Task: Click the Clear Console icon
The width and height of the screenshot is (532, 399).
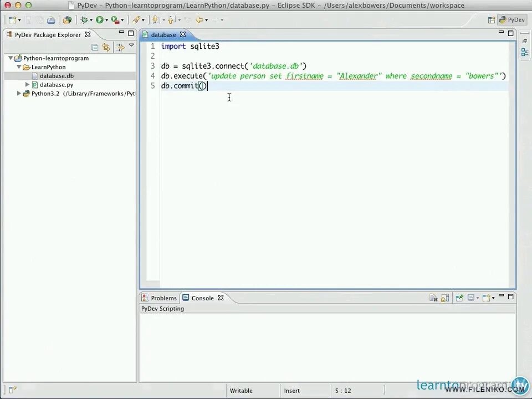Action: point(433,298)
